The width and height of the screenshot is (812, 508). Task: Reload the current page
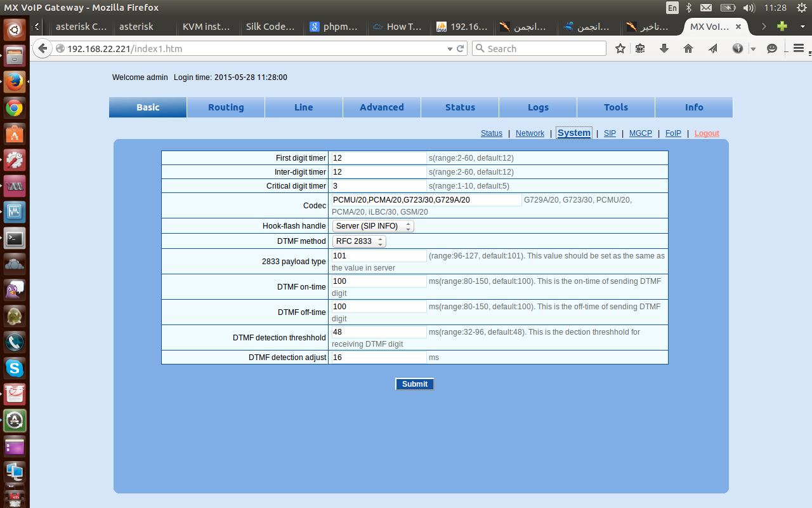pyautogui.click(x=461, y=48)
